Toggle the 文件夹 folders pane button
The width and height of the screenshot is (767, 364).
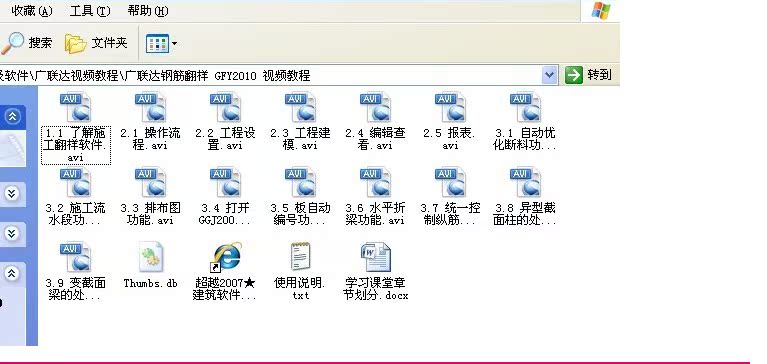96,43
